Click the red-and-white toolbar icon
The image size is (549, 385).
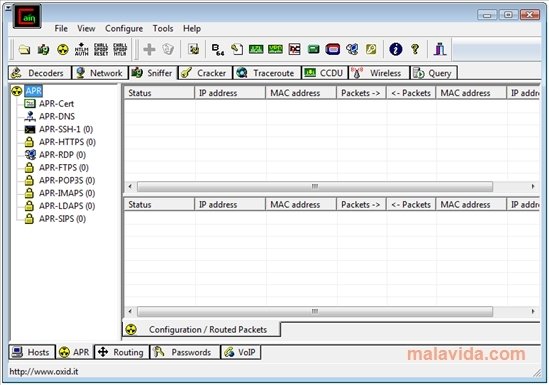[x=294, y=49]
